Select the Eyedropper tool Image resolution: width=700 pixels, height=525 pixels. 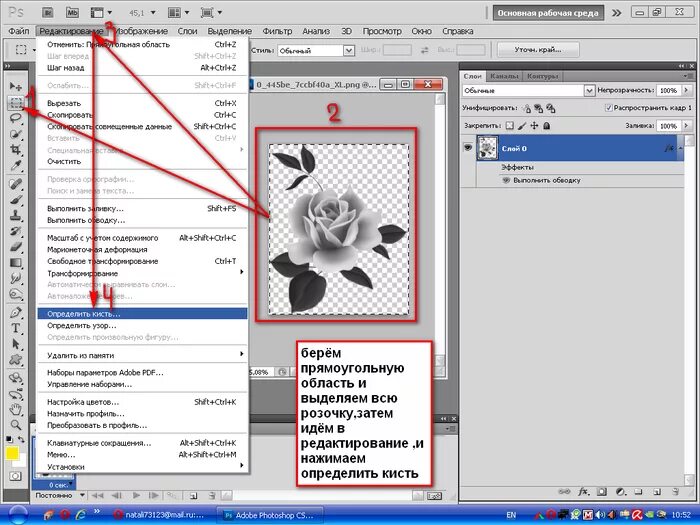(16, 165)
